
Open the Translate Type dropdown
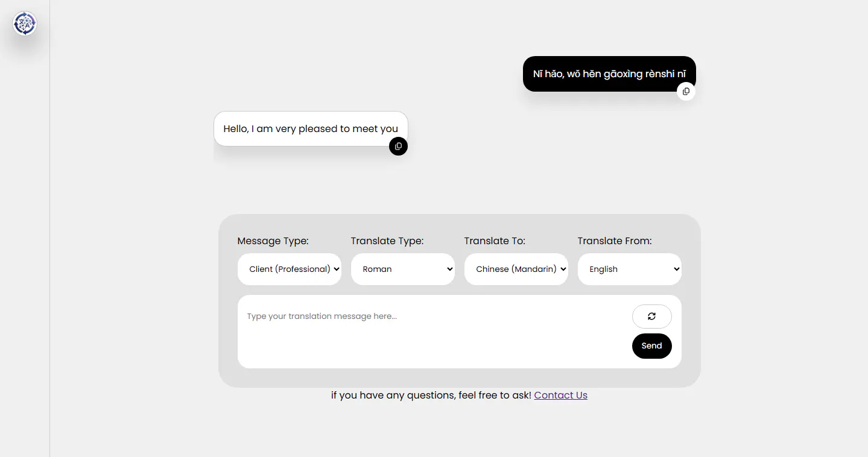click(403, 269)
